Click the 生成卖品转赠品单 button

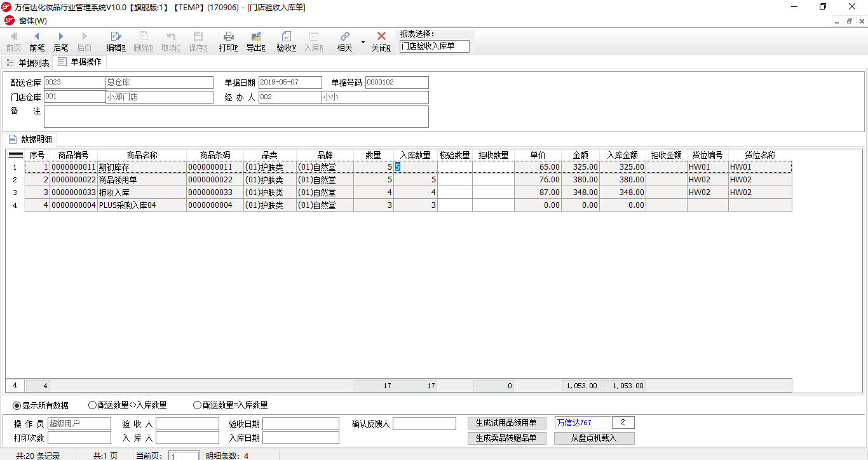pyautogui.click(x=506, y=438)
